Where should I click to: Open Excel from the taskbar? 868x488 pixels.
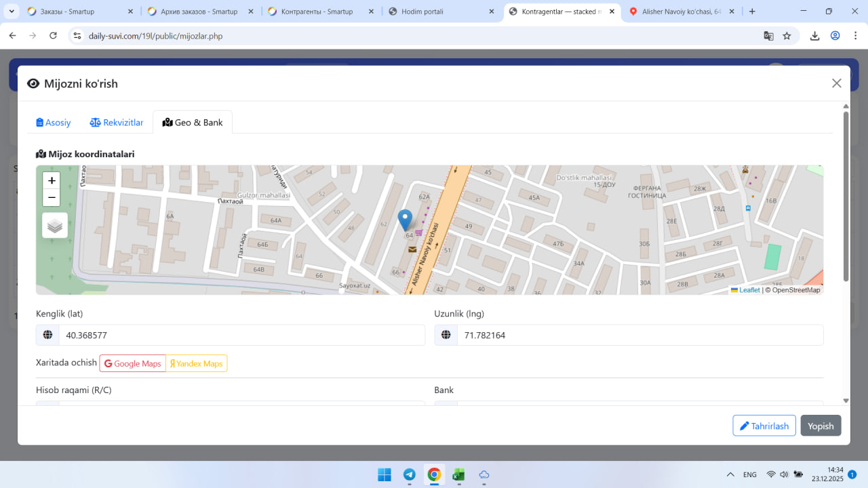pos(458,474)
